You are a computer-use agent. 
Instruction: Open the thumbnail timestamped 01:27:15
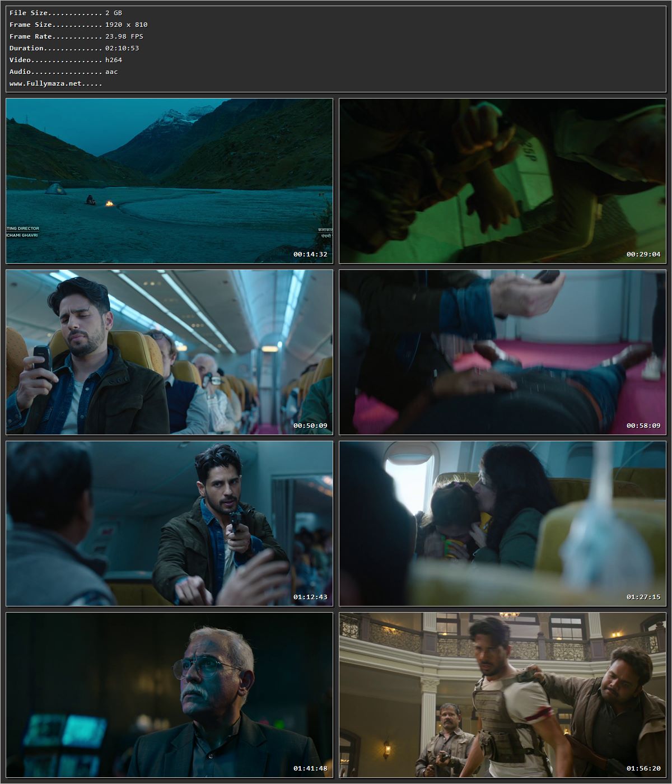point(502,524)
